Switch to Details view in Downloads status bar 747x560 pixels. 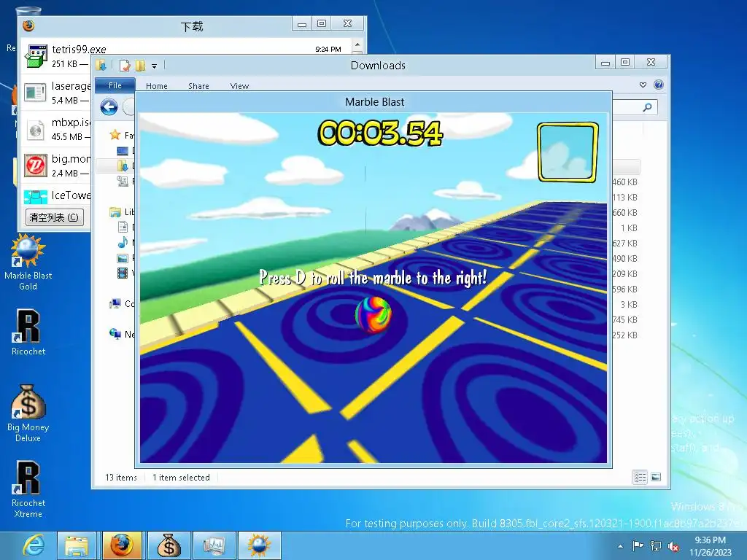point(640,477)
